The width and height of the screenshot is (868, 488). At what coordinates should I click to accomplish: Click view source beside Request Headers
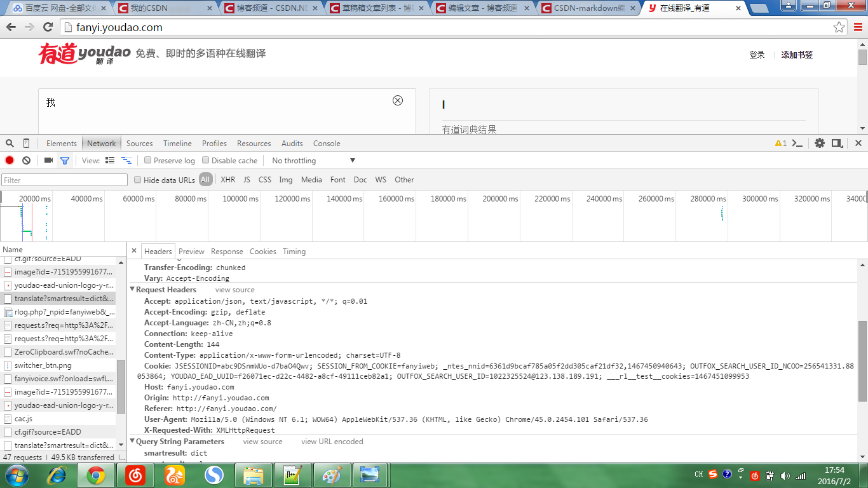click(234, 290)
